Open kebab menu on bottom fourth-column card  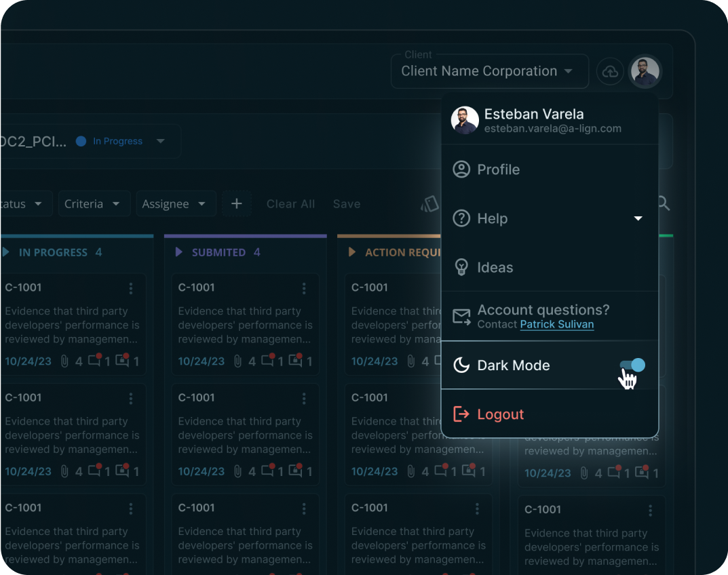click(x=651, y=511)
